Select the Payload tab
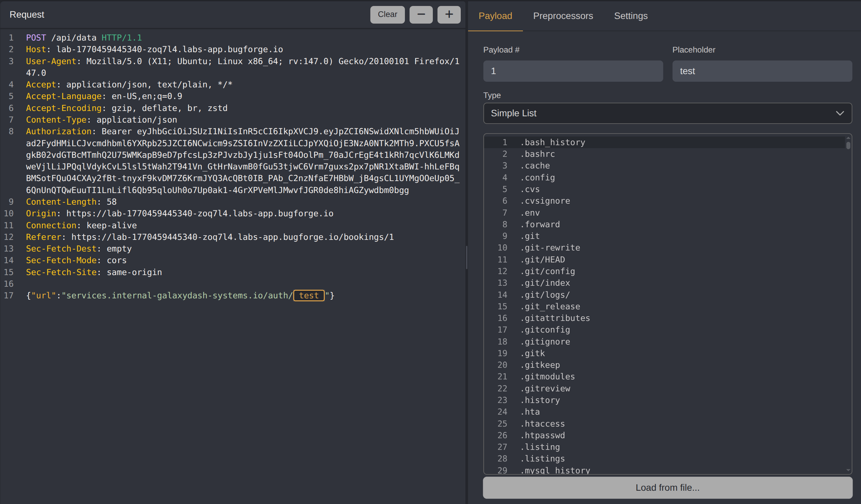Viewport: 861px width, 504px height. coord(495,16)
